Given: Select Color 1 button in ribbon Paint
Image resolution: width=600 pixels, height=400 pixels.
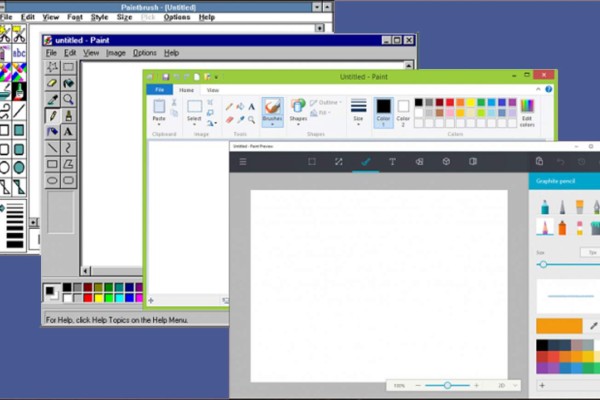Looking at the screenshot, I should click(383, 112).
